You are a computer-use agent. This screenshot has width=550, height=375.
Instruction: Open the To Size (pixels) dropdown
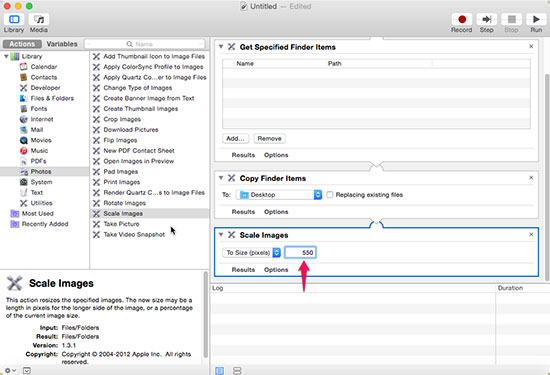coord(251,253)
